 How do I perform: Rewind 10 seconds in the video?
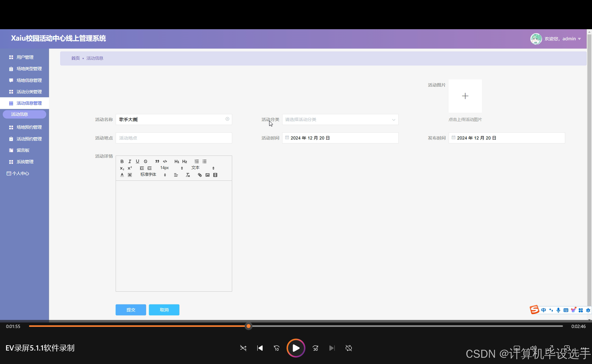point(276,348)
